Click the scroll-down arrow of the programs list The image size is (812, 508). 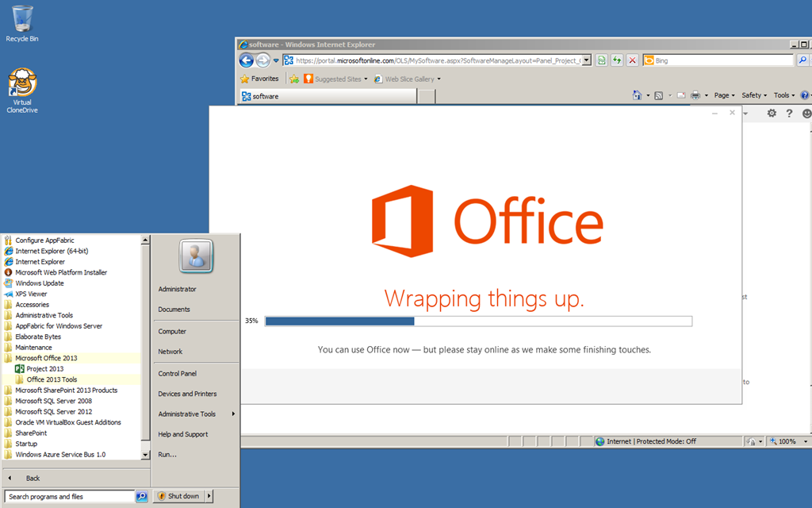point(146,455)
